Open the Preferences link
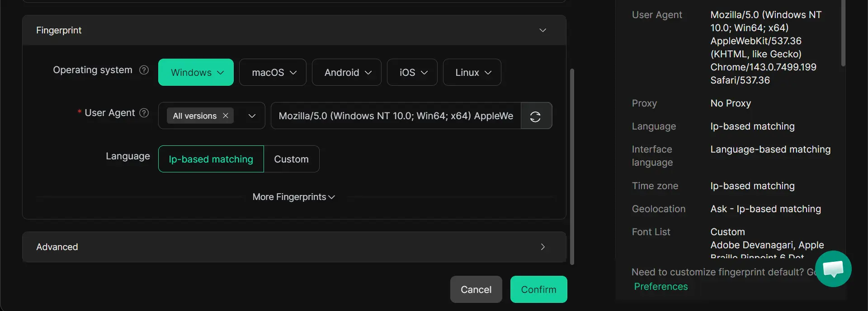This screenshot has width=868, height=311. click(660, 287)
